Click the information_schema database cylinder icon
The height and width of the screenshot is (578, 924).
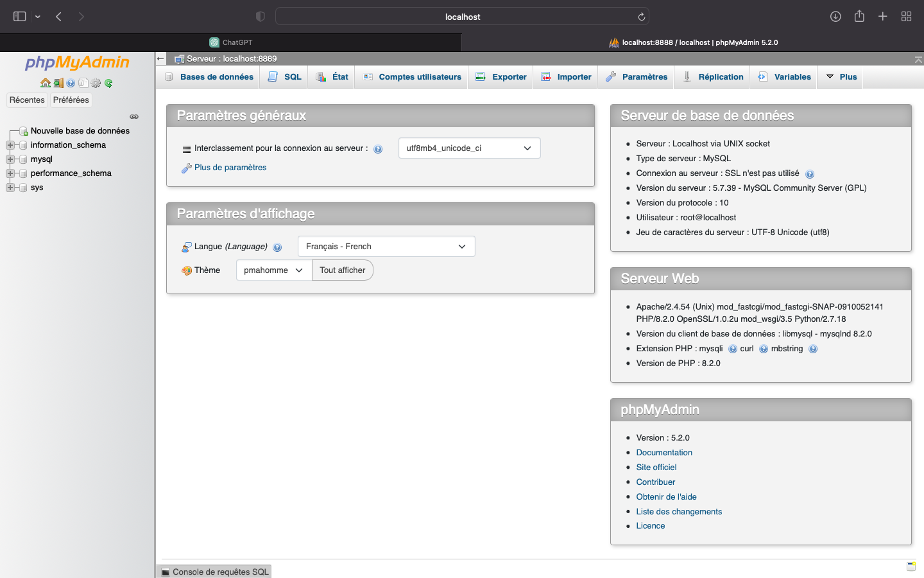point(23,145)
